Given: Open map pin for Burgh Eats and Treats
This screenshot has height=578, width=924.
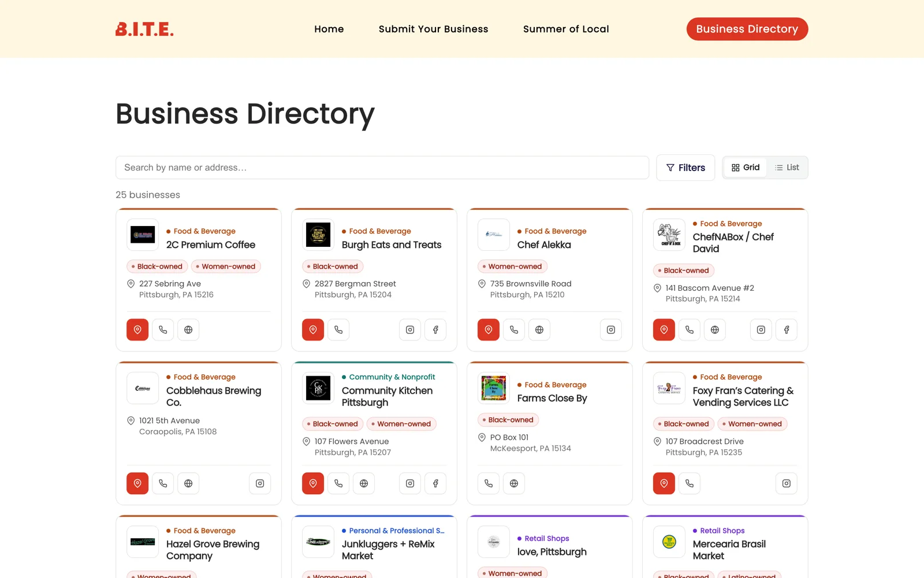Looking at the screenshot, I should [x=313, y=329].
